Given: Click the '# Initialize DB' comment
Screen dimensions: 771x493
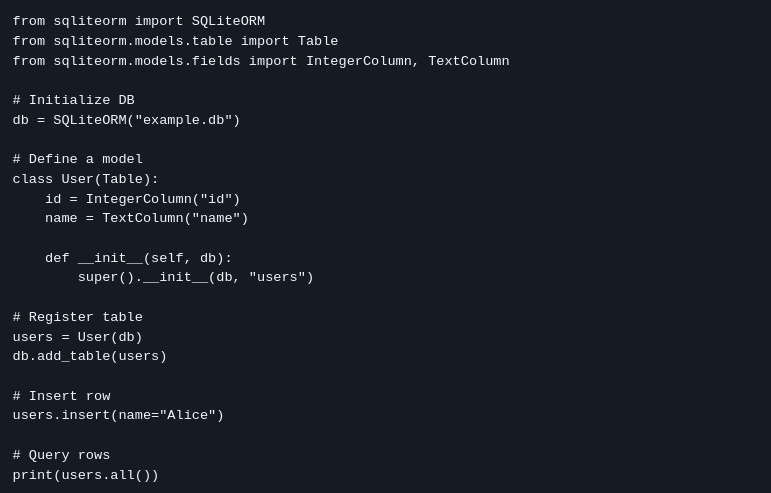Looking at the screenshot, I should pyautogui.click(x=73, y=100).
